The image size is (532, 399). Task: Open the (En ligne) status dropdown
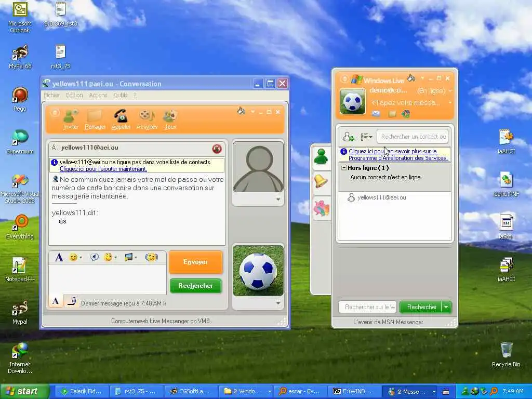tap(434, 91)
